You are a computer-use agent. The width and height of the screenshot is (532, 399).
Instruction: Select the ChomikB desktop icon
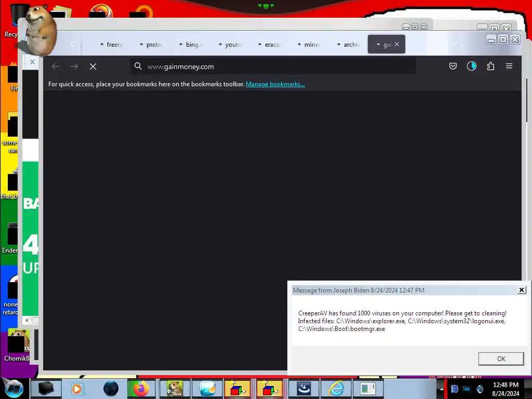[x=16, y=346]
